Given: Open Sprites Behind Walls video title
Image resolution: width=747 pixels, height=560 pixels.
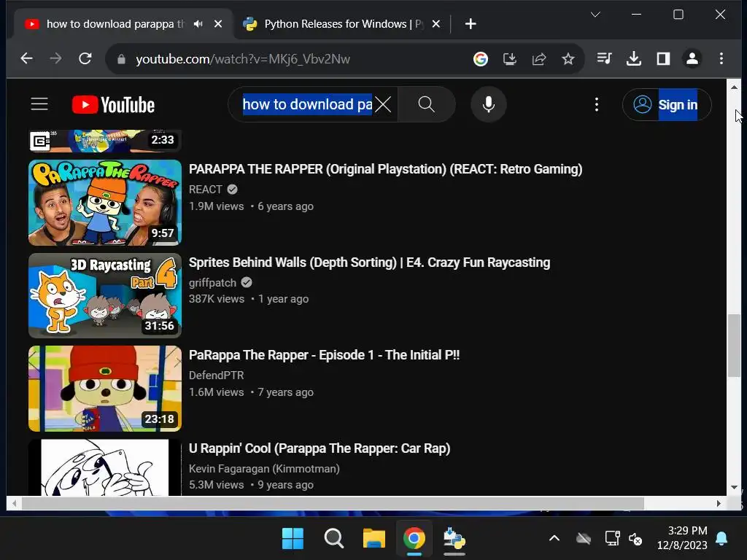Looking at the screenshot, I should (369, 262).
